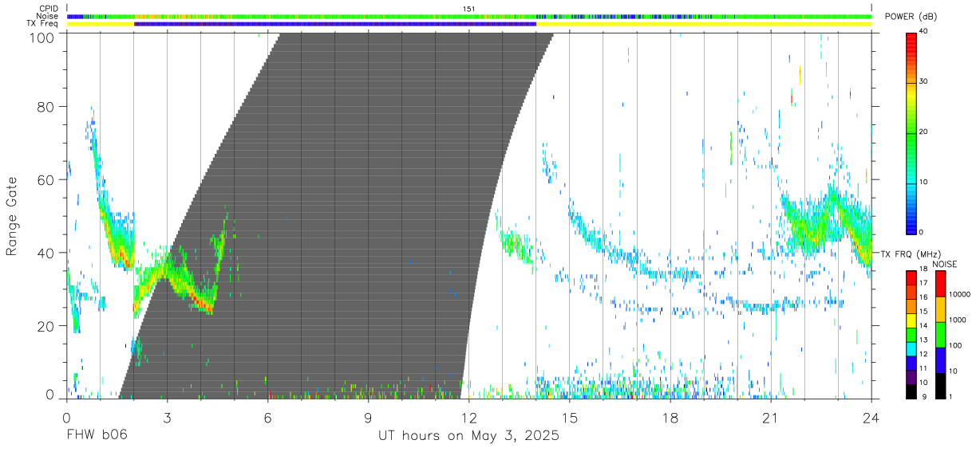This screenshot has height=452, width=980.
Task: Click the UT hours on May 3, 2025 label
Action: [468, 436]
